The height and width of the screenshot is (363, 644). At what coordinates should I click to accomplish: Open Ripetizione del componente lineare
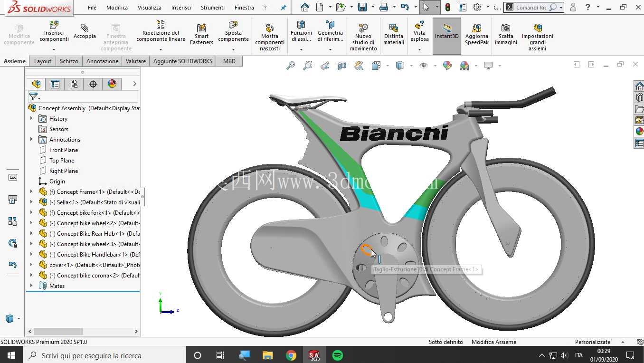click(161, 31)
